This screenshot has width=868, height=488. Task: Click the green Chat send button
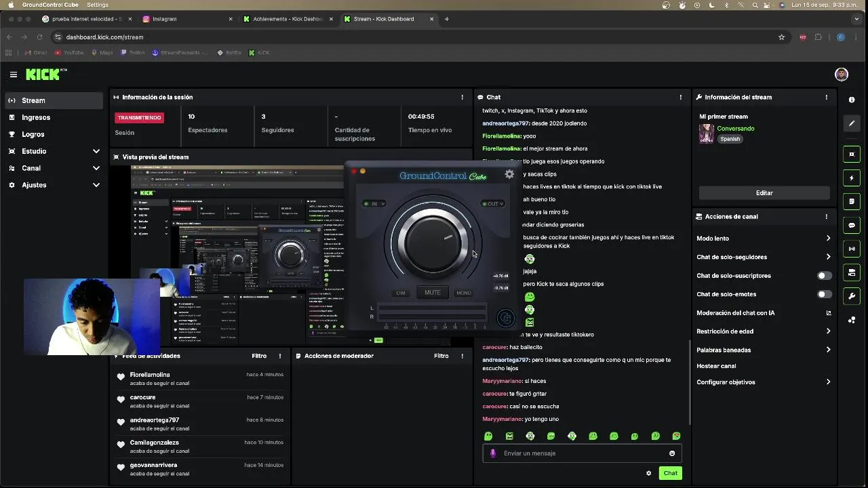point(671,473)
